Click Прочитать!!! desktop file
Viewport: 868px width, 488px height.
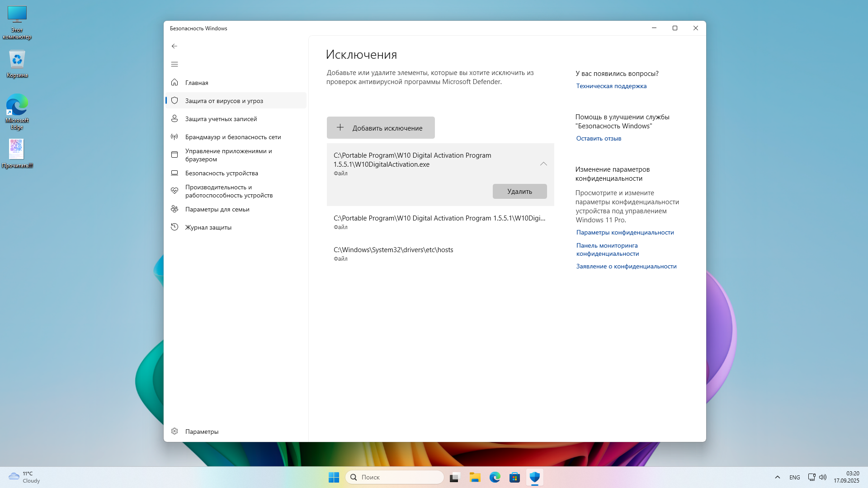pyautogui.click(x=17, y=153)
